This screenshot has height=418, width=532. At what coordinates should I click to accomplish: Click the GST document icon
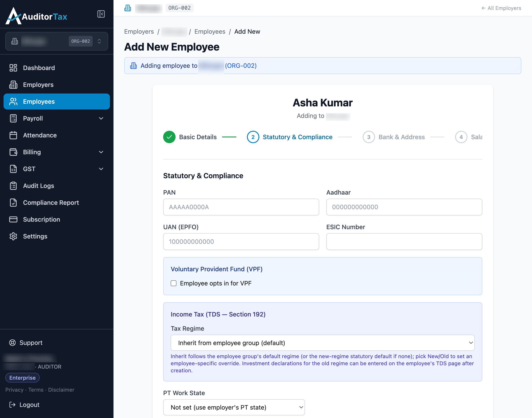(13, 169)
